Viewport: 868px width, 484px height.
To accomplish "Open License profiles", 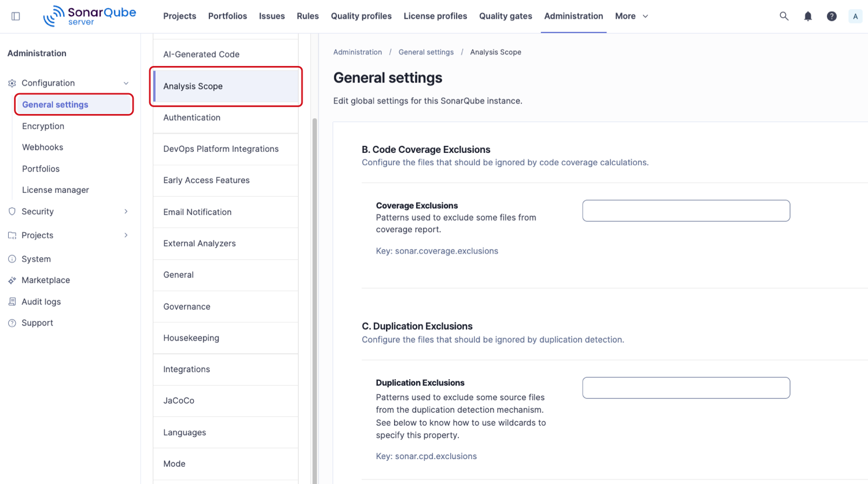I will click(435, 16).
